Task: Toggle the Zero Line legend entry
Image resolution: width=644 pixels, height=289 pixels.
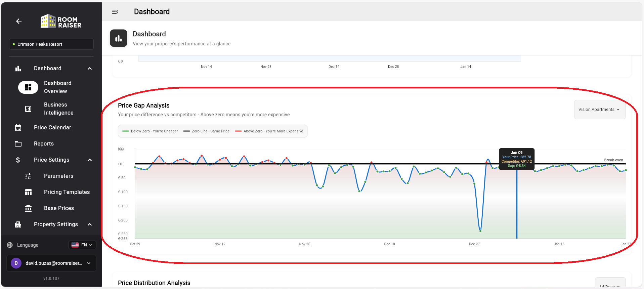Action: tap(206, 131)
